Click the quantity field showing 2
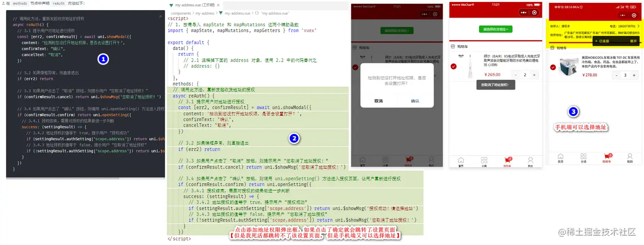The image size is (644, 245). (x=525, y=75)
